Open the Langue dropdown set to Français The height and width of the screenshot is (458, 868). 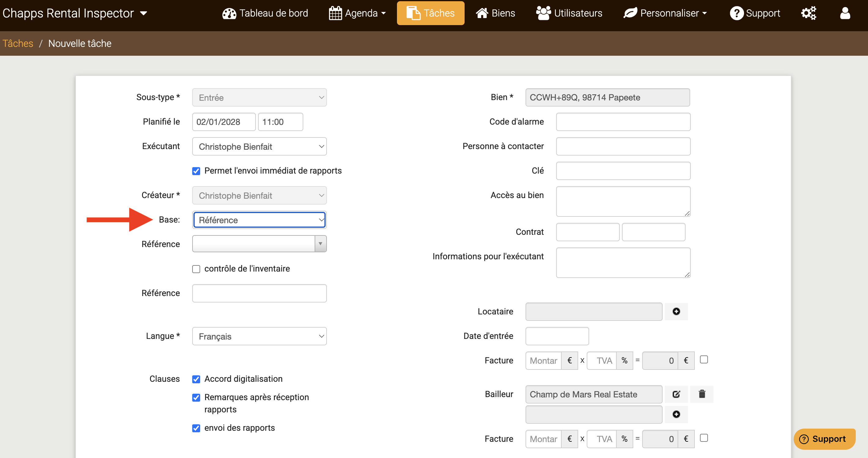(259, 336)
